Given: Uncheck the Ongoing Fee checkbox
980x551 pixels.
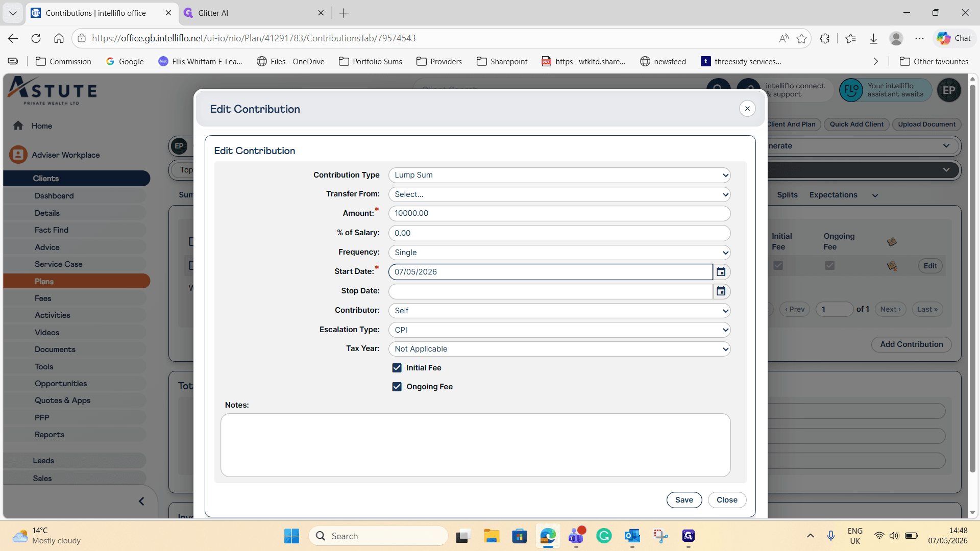Looking at the screenshot, I should (x=397, y=387).
